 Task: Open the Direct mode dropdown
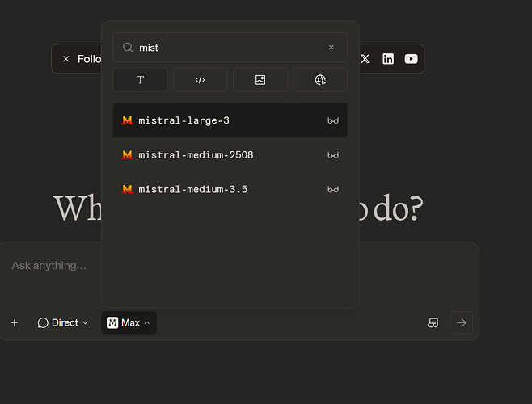63,322
